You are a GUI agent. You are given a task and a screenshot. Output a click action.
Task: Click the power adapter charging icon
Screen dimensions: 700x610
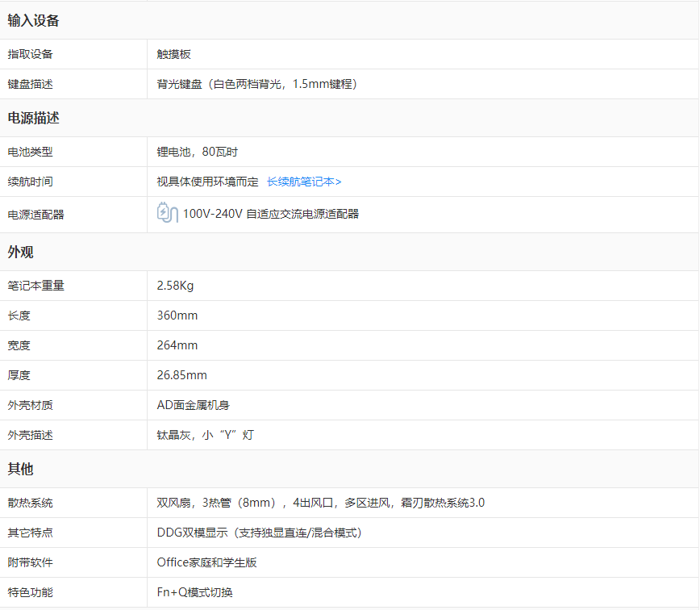pyautogui.click(x=167, y=213)
